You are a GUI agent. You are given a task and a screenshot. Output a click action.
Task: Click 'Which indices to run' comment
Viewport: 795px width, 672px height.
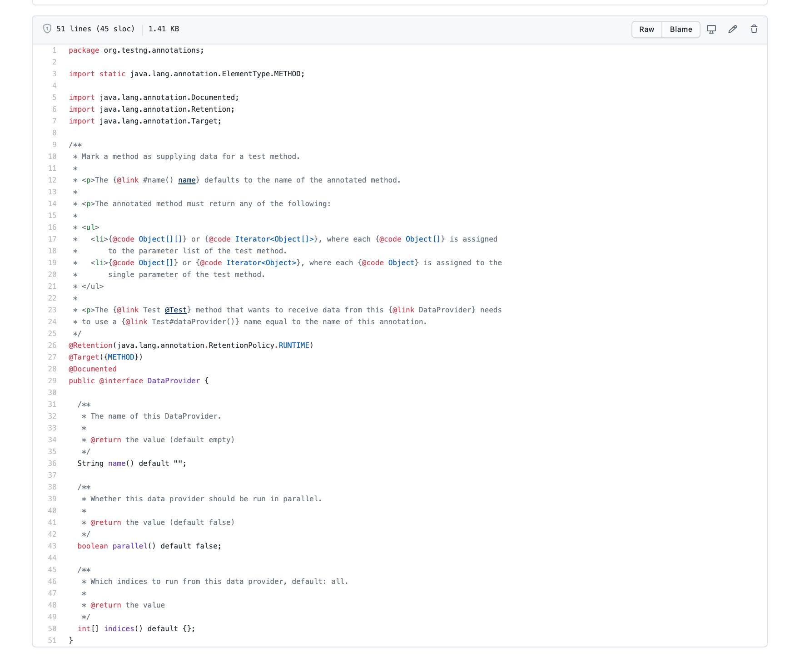pyautogui.click(x=219, y=582)
